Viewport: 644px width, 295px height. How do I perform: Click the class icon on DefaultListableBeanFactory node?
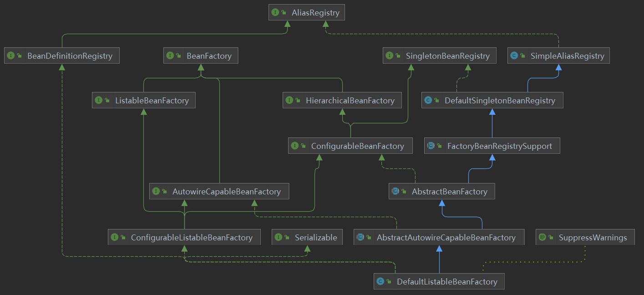[380, 282]
